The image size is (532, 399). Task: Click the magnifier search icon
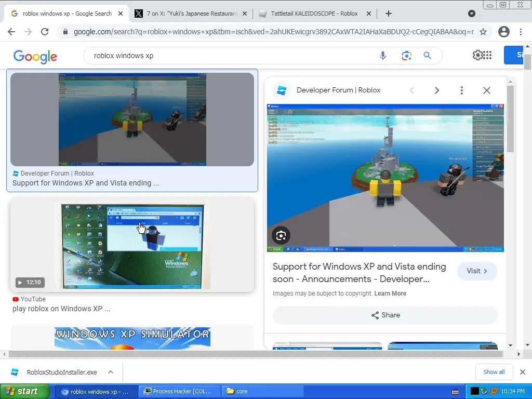[x=427, y=56]
